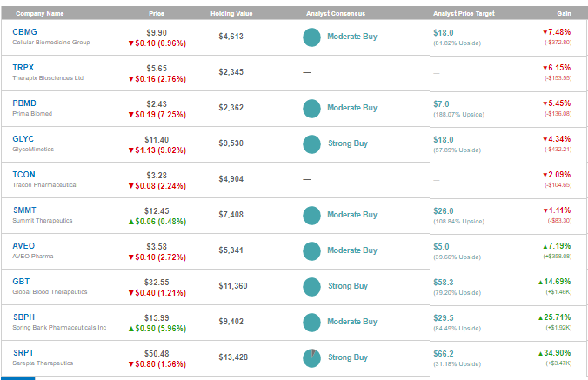The image size is (588, 380).
Task: Click the SMMT consensus pie chart icon
Action: click(x=312, y=215)
